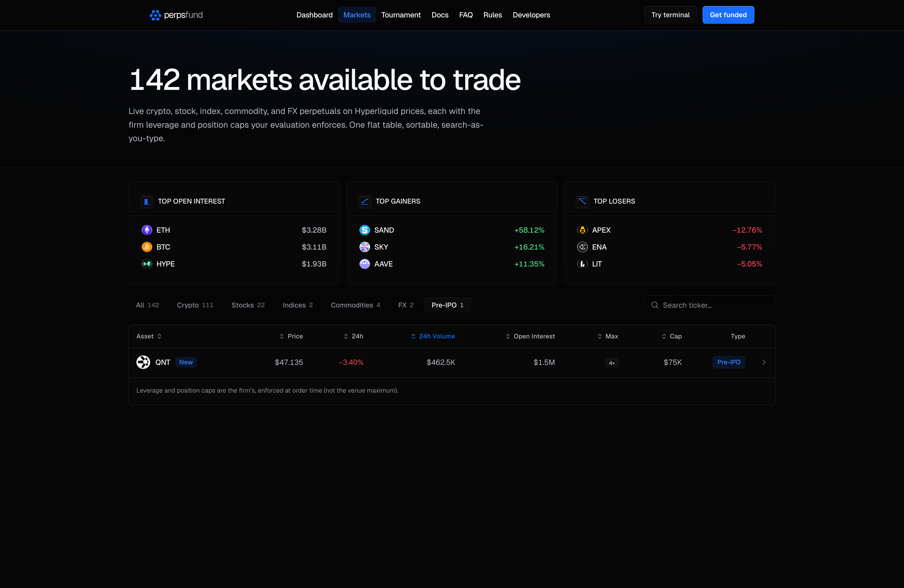Click the Try terminal button
904x588 pixels.
pyautogui.click(x=670, y=15)
